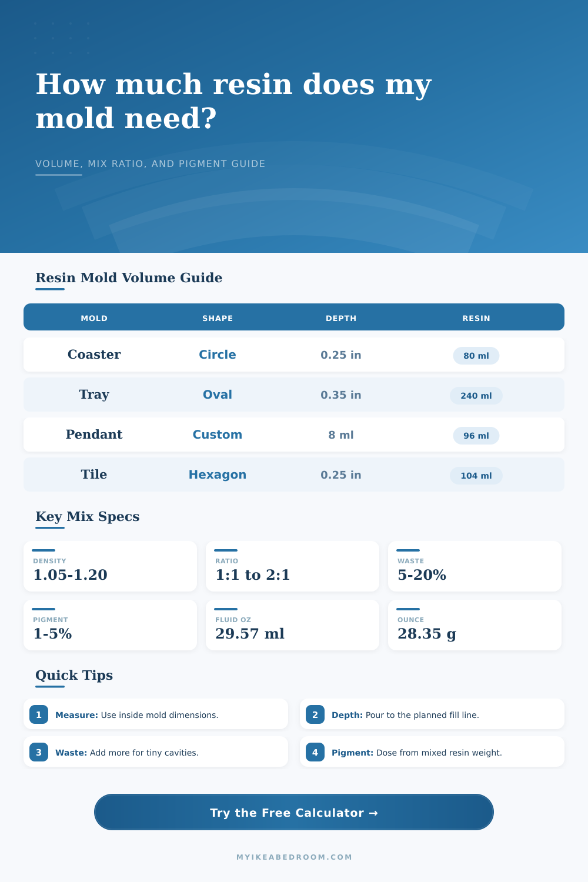Click the 104 ml resin badge

tap(476, 476)
